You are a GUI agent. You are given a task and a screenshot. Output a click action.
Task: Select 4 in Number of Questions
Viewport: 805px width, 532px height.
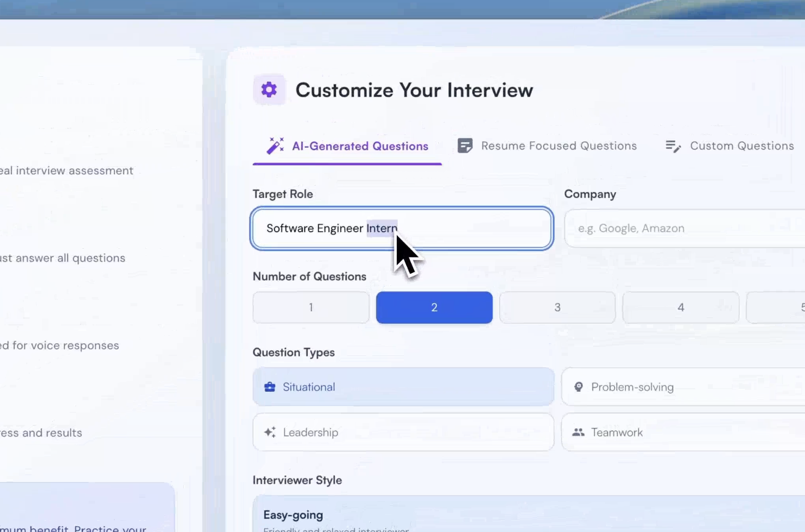[681, 307]
